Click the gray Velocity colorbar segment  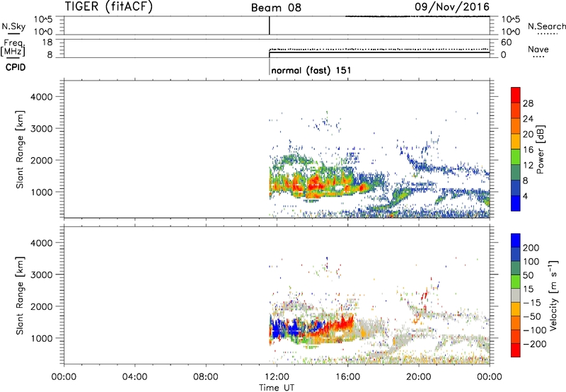(516, 295)
